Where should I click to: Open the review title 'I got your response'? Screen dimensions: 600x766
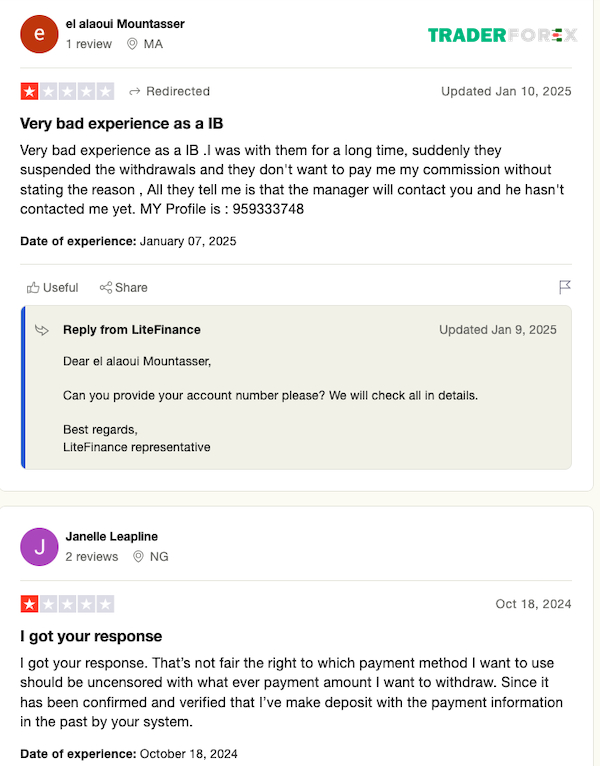91,636
